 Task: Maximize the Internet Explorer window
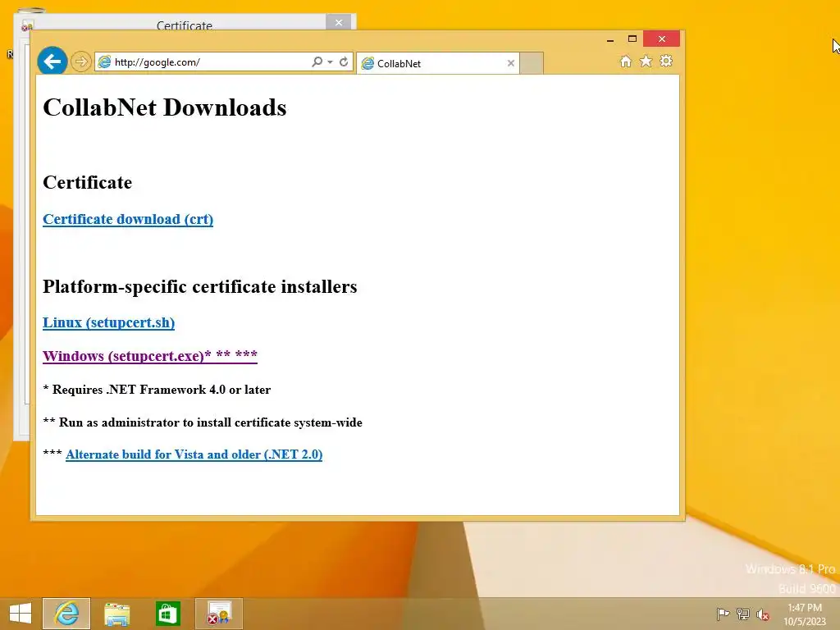tap(632, 39)
